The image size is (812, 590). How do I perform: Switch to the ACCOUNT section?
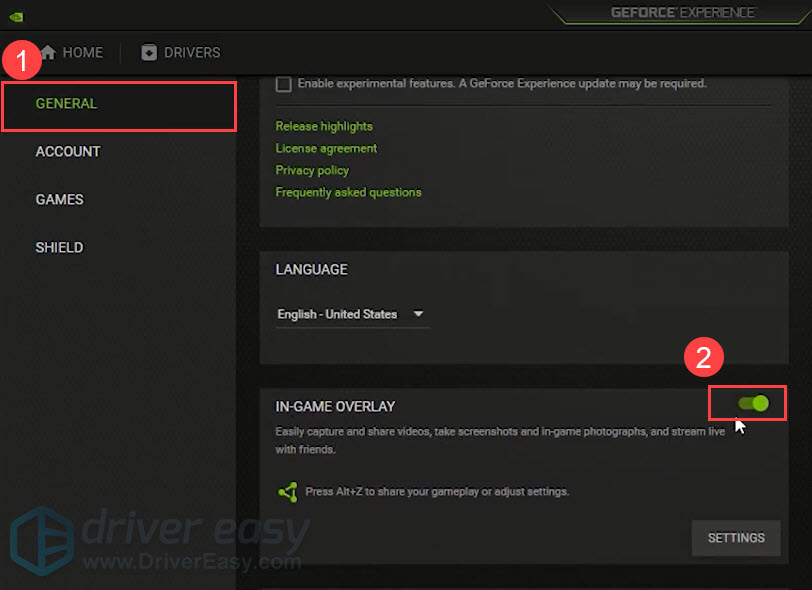pos(68,152)
